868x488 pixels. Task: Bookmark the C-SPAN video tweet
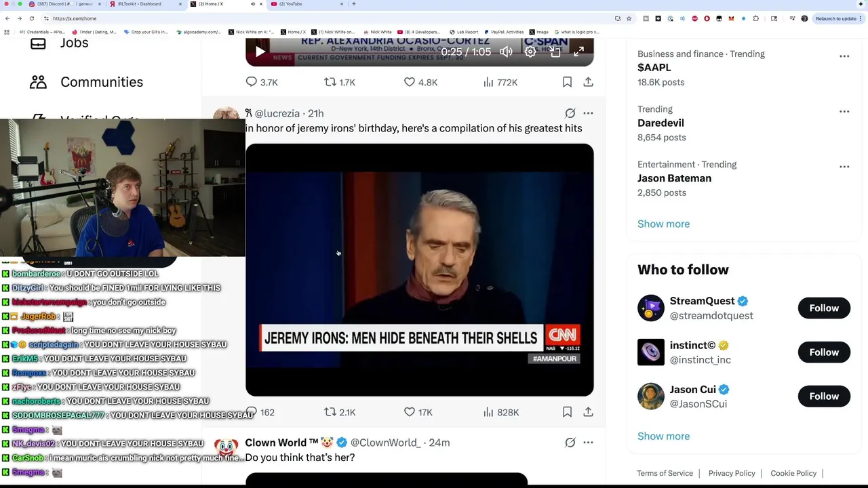point(567,82)
